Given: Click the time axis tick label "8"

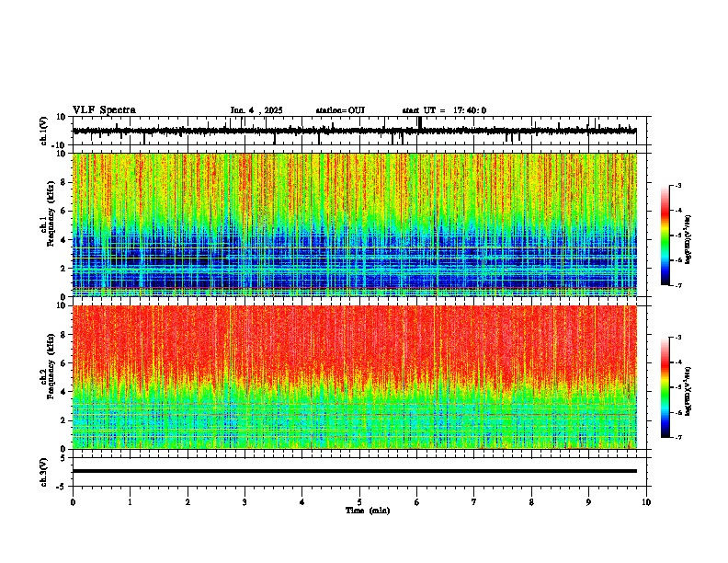Looking at the screenshot, I should [531, 502].
